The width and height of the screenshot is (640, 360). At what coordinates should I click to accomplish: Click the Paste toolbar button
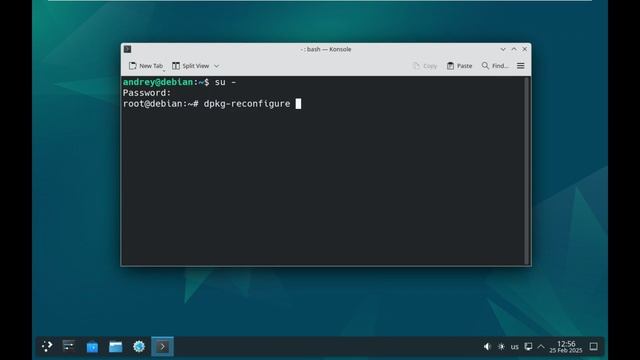click(460, 66)
